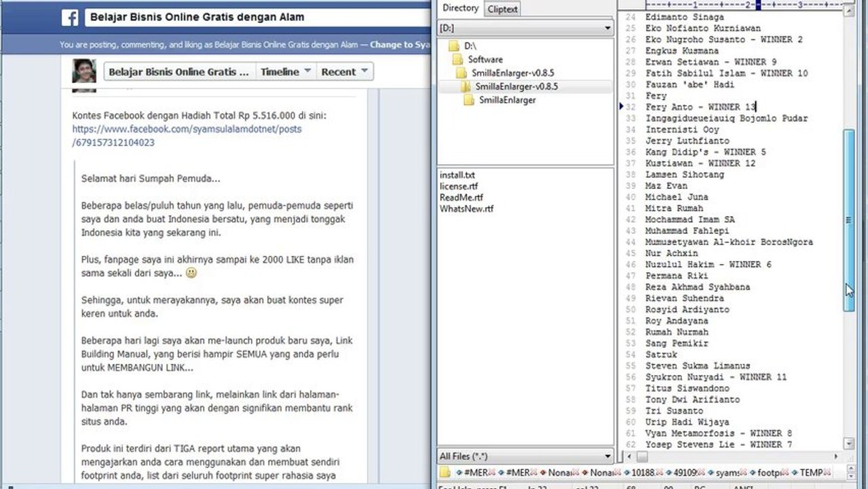This screenshot has width=868, height=489.
Task: Close the syams document tab
Action: pyautogui.click(x=744, y=472)
